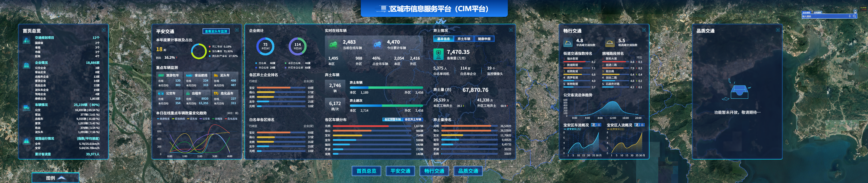Click the 交通规划项目 icon in 首页总览 panel
The image size is (868, 183).
click(x=26, y=40)
